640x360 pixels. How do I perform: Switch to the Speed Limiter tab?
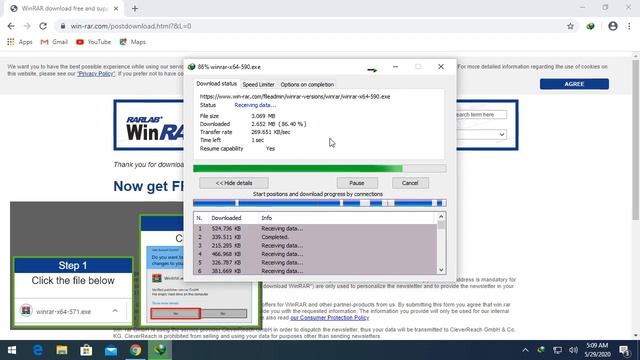[258, 84]
